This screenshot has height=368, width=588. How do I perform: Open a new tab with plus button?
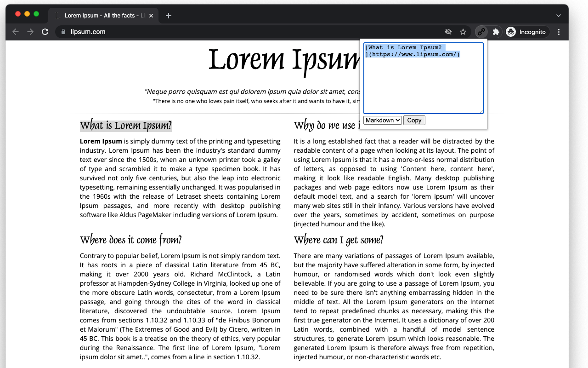pos(169,15)
